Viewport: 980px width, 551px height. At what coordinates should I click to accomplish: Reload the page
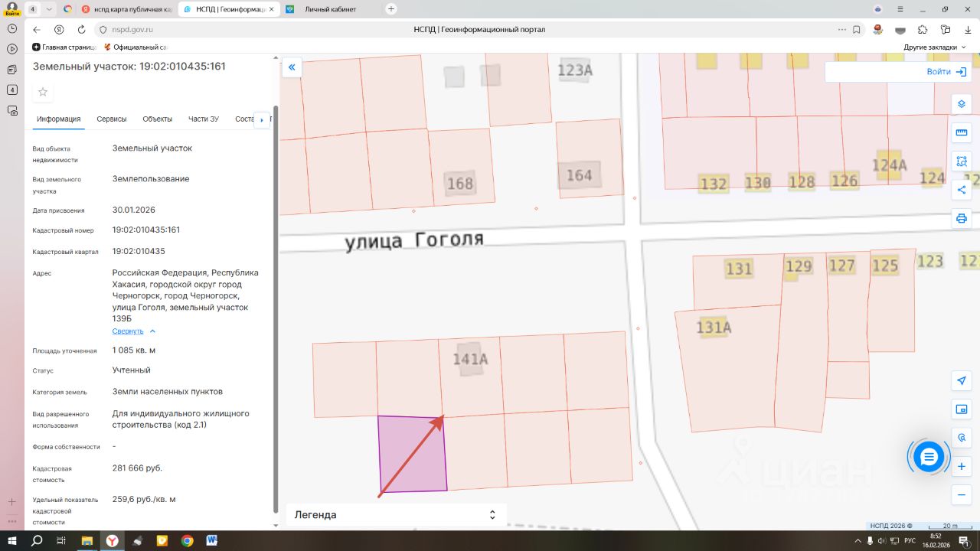(81, 30)
